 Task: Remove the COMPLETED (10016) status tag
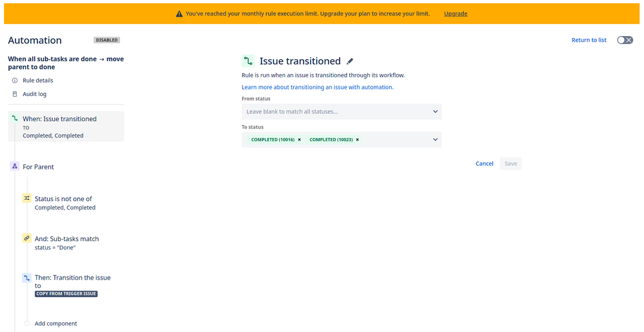[299, 139]
